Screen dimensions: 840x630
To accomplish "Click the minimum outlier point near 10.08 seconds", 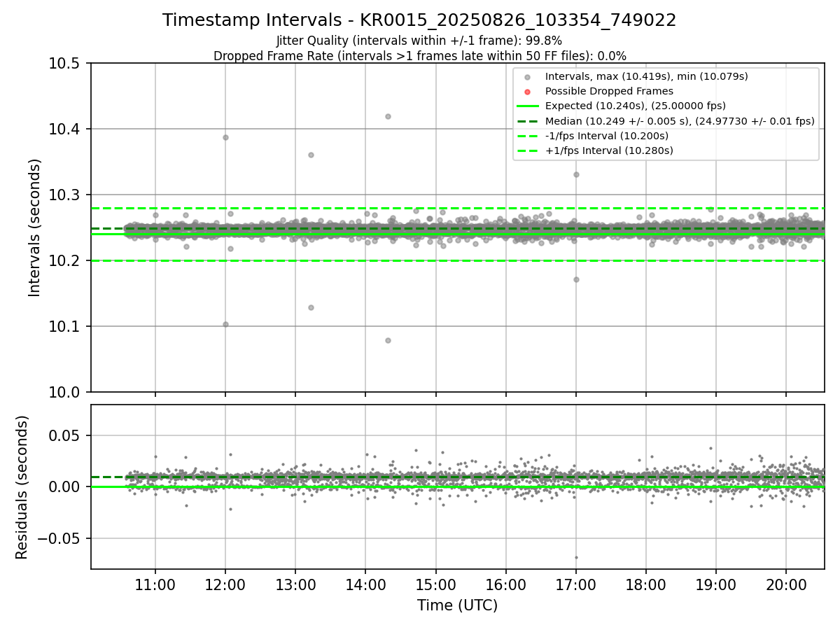I will pyautogui.click(x=388, y=340).
